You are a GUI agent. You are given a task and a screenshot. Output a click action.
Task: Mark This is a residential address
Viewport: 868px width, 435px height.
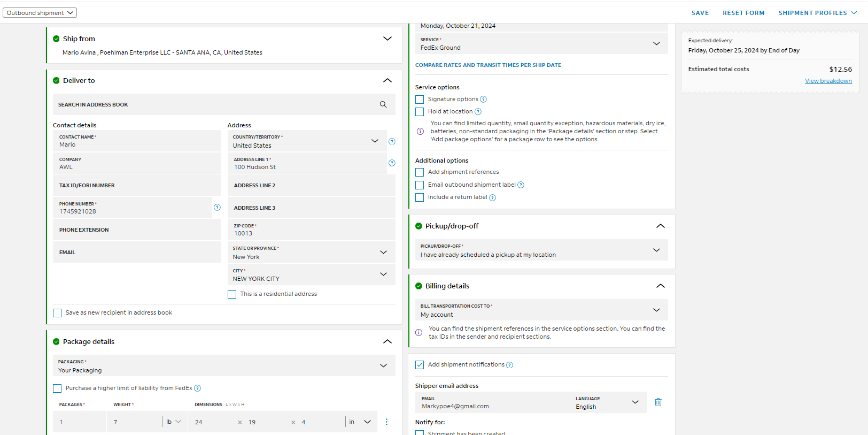tap(232, 294)
